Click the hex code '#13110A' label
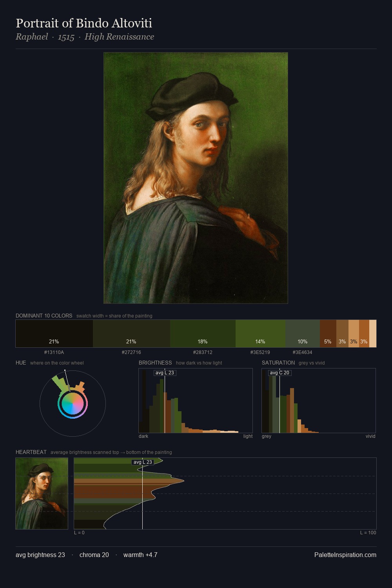 pos(54,352)
